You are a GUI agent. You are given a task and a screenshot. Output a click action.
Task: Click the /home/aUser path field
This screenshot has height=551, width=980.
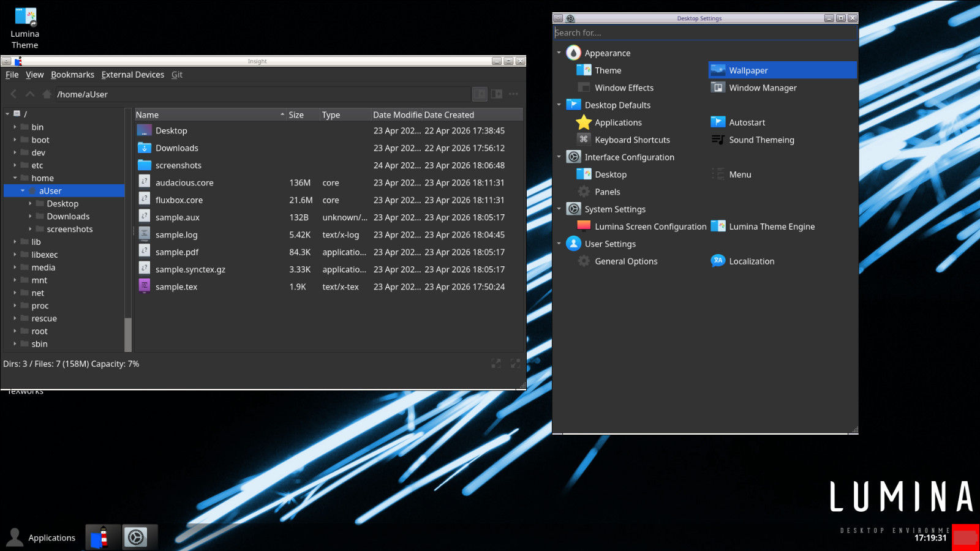point(263,94)
